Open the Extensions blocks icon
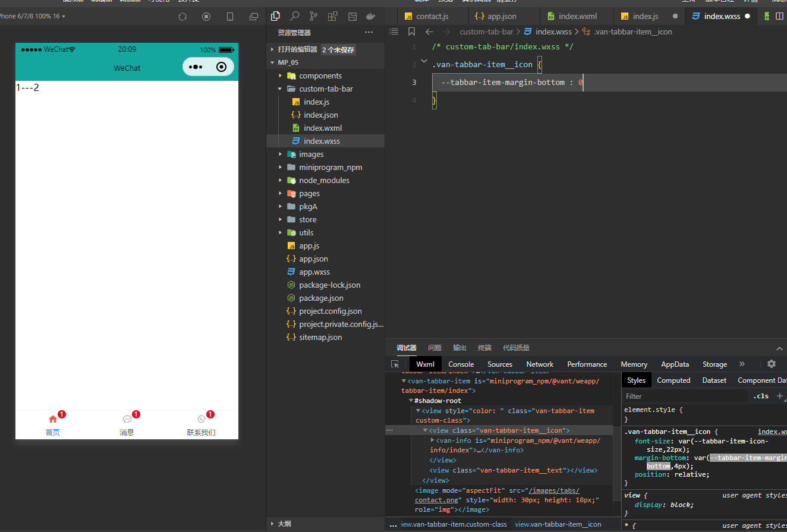The image size is (787, 532). tap(333, 16)
